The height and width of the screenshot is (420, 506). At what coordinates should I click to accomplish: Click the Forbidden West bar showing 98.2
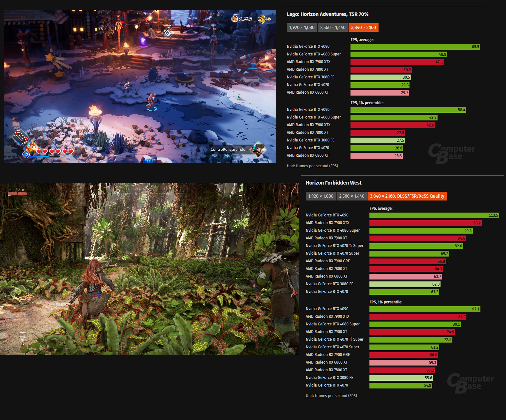point(426,223)
